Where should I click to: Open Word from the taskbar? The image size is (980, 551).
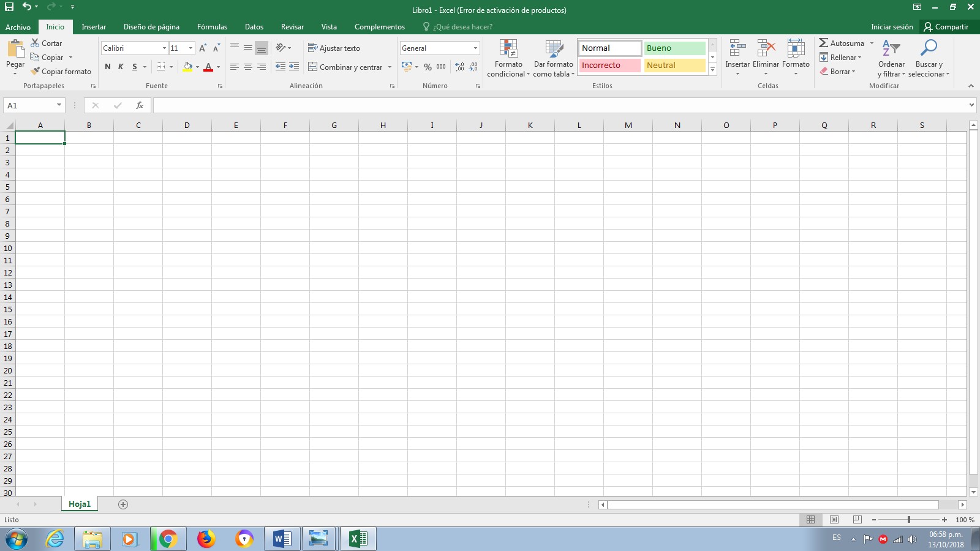point(282,539)
